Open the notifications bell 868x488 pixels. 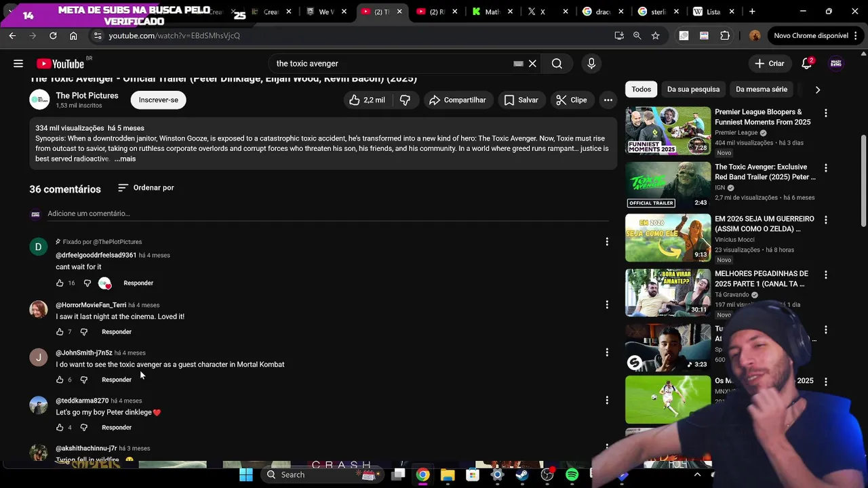[806, 64]
